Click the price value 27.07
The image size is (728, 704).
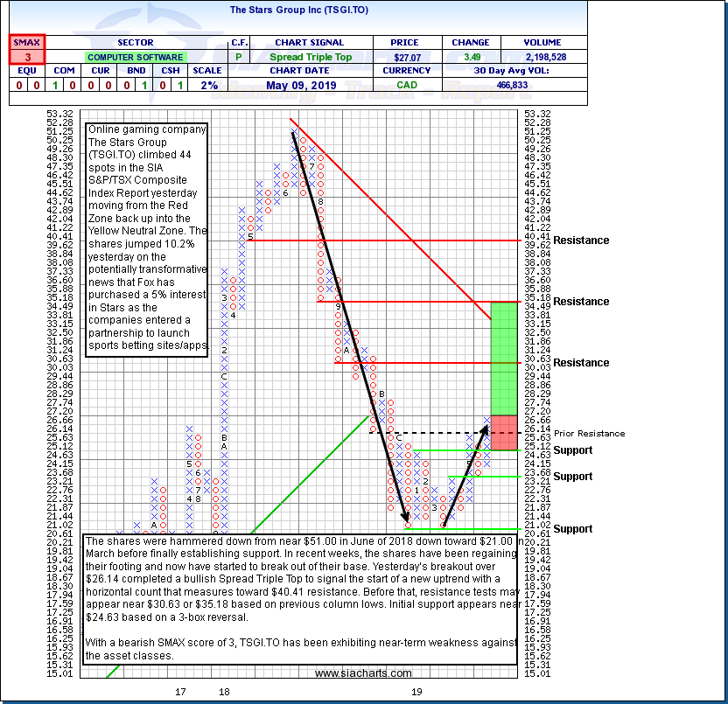tap(406, 57)
